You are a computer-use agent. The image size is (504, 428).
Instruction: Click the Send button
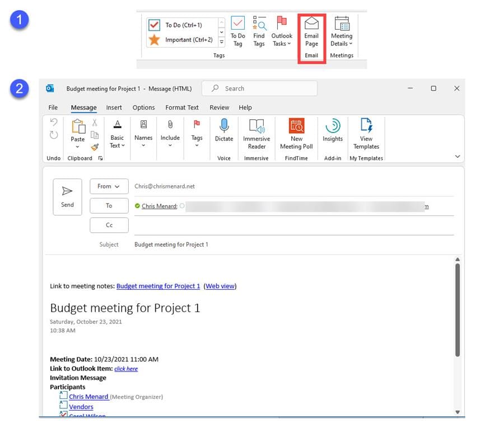[x=67, y=196]
